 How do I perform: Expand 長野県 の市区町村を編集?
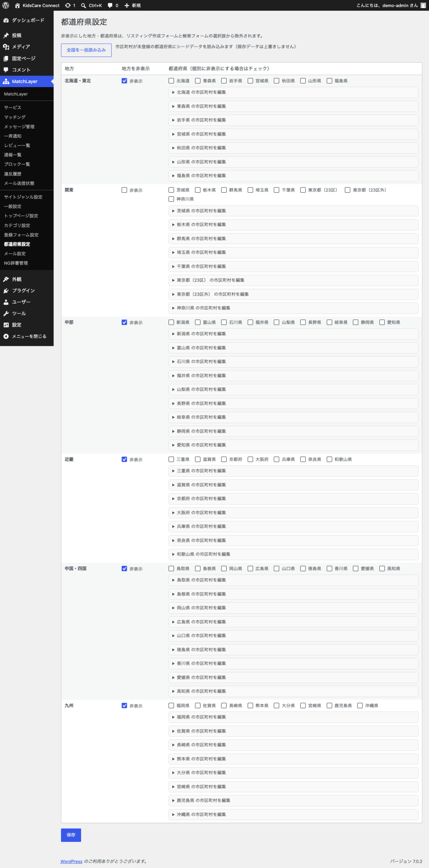pos(293,403)
